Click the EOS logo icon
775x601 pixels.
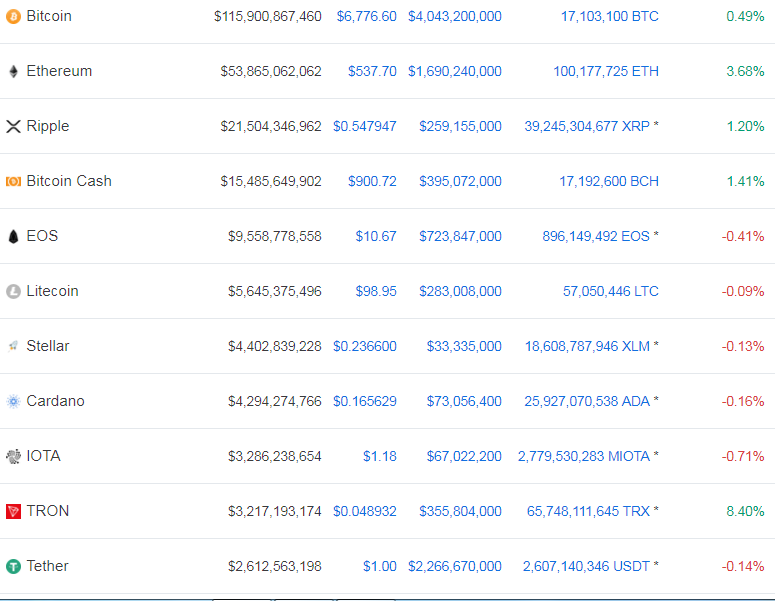13,236
